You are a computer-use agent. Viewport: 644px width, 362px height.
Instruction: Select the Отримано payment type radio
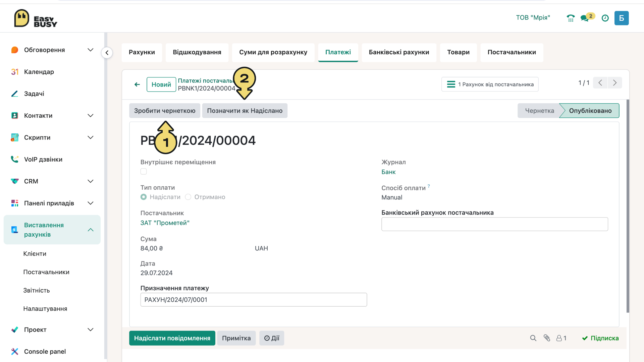(188, 197)
